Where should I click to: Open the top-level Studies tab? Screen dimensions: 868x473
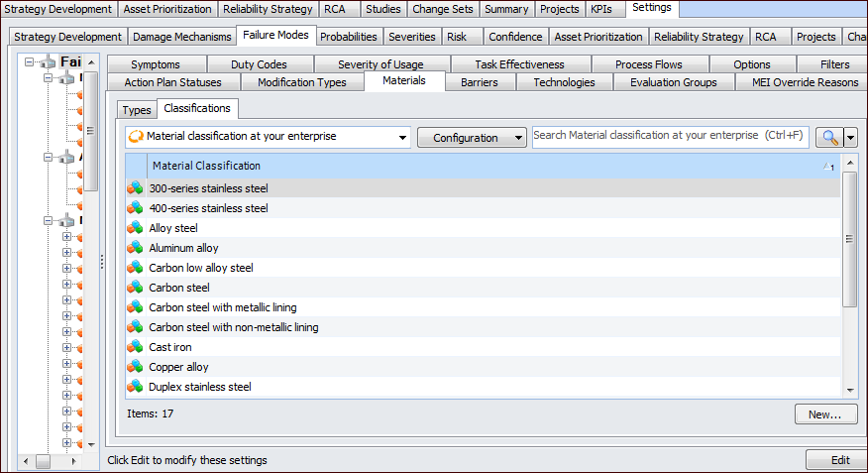383,9
